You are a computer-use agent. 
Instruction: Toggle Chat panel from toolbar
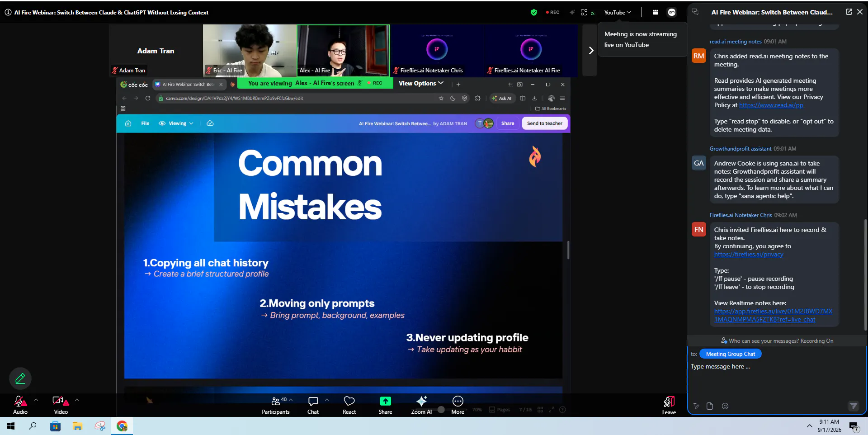313,405
